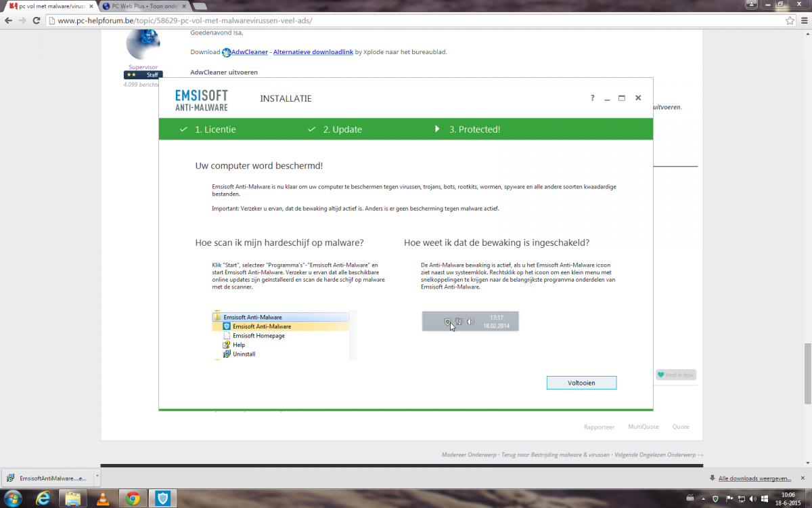Click the 'Hoe scan ik mijn hardeschijf op malware?' heading

click(279, 242)
